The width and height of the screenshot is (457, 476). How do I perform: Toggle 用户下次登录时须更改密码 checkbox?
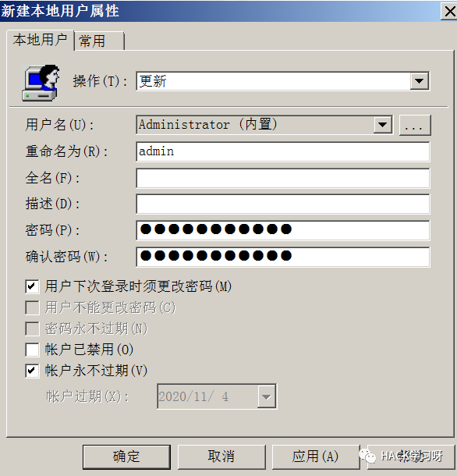coord(32,286)
